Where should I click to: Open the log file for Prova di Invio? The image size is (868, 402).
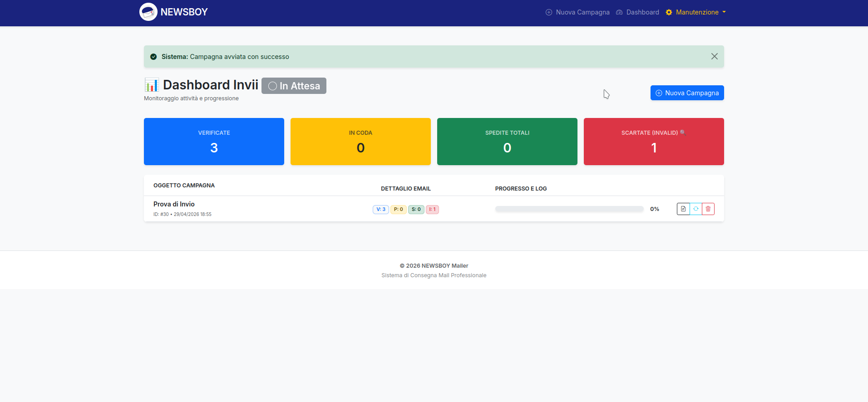click(683, 209)
